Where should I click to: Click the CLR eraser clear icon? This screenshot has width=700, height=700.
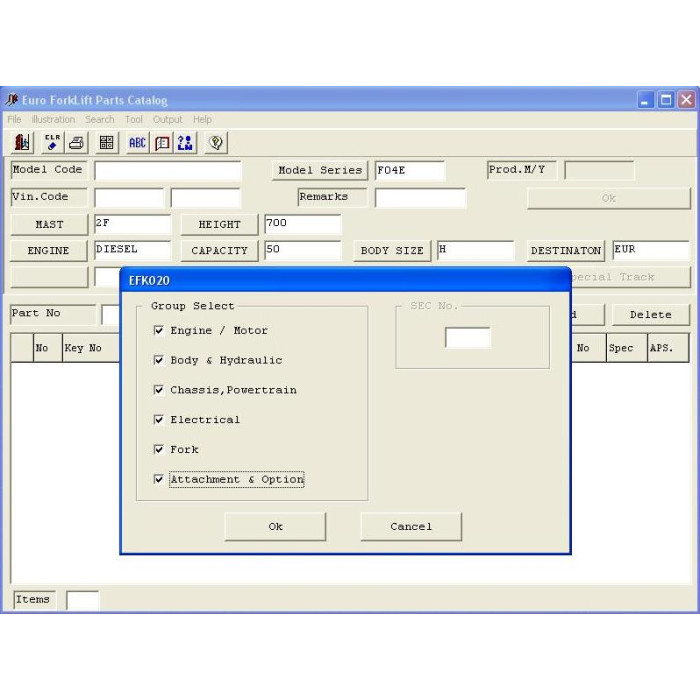point(53,143)
